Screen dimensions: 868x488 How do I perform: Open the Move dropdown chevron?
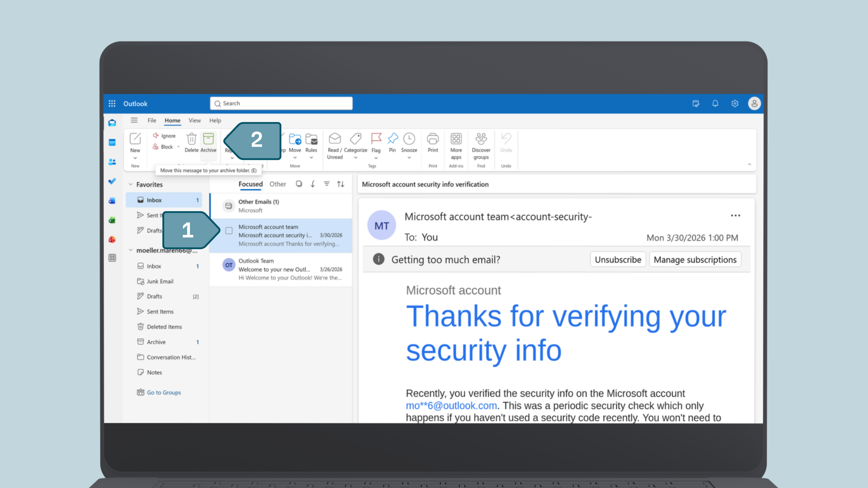coord(295,158)
